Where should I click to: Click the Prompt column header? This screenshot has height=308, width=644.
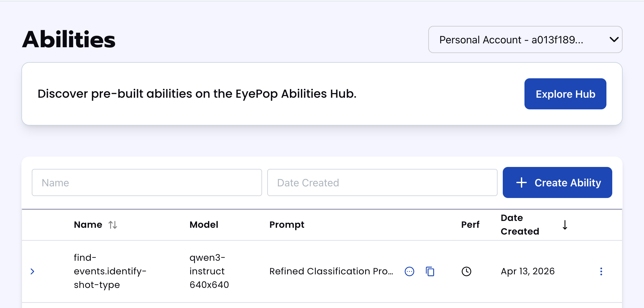click(x=287, y=225)
